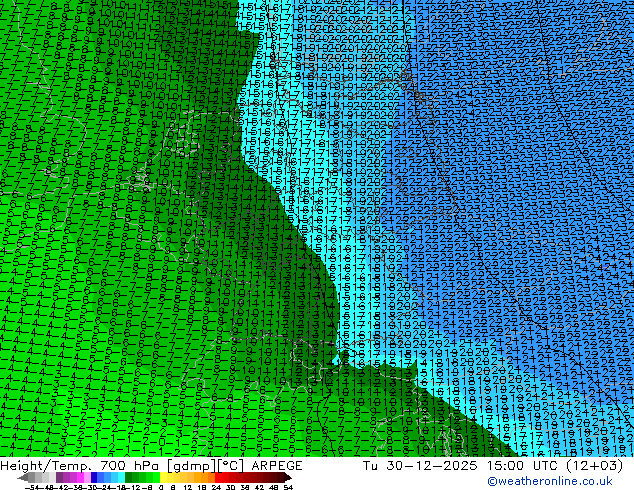Click the 'Height/Temp. 700 hPa' map title
Screen dimensions: 634x490
click(81, 466)
